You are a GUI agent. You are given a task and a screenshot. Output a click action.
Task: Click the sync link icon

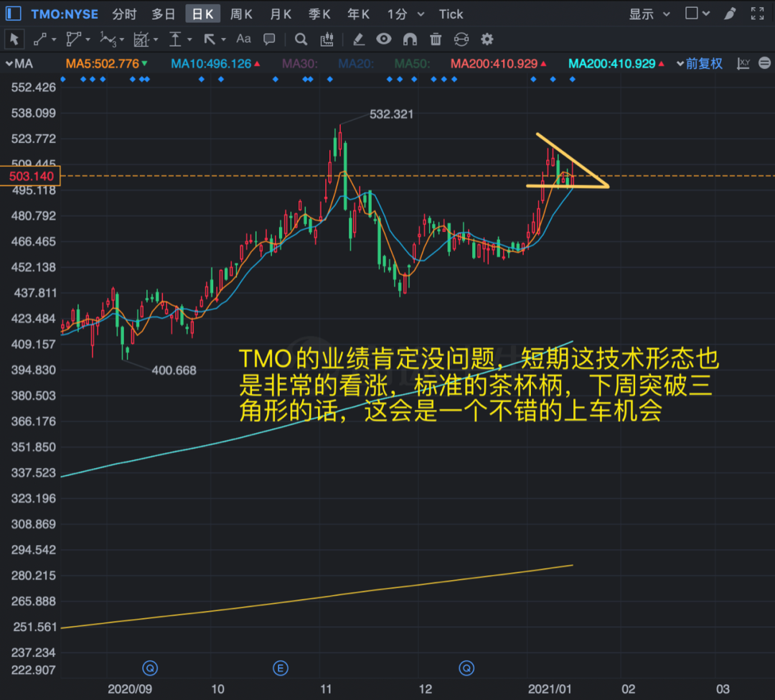(461, 39)
